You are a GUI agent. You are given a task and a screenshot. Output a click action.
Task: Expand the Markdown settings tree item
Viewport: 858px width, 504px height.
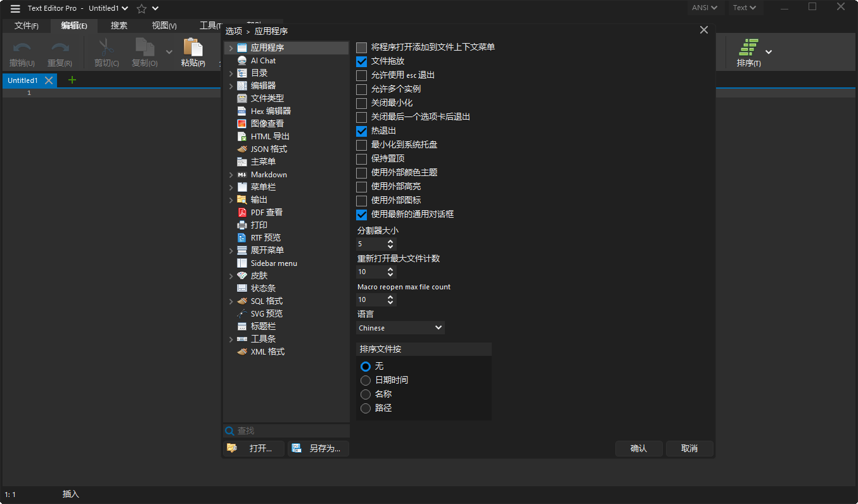click(x=231, y=174)
